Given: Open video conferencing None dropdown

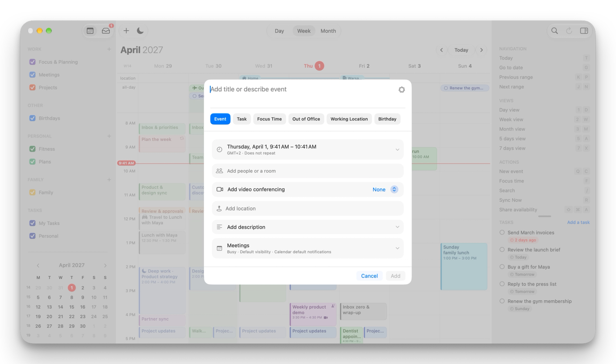Looking at the screenshot, I should pyautogui.click(x=385, y=189).
